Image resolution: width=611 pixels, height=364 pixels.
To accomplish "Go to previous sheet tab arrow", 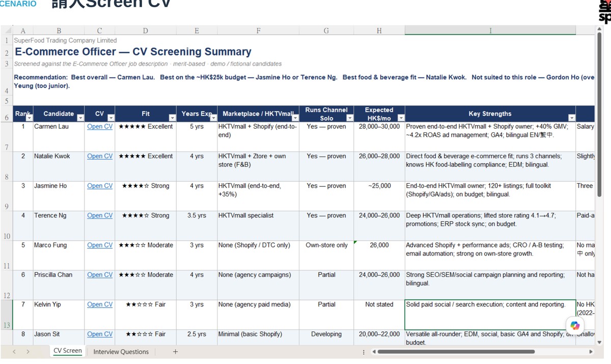I will click(x=14, y=352).
